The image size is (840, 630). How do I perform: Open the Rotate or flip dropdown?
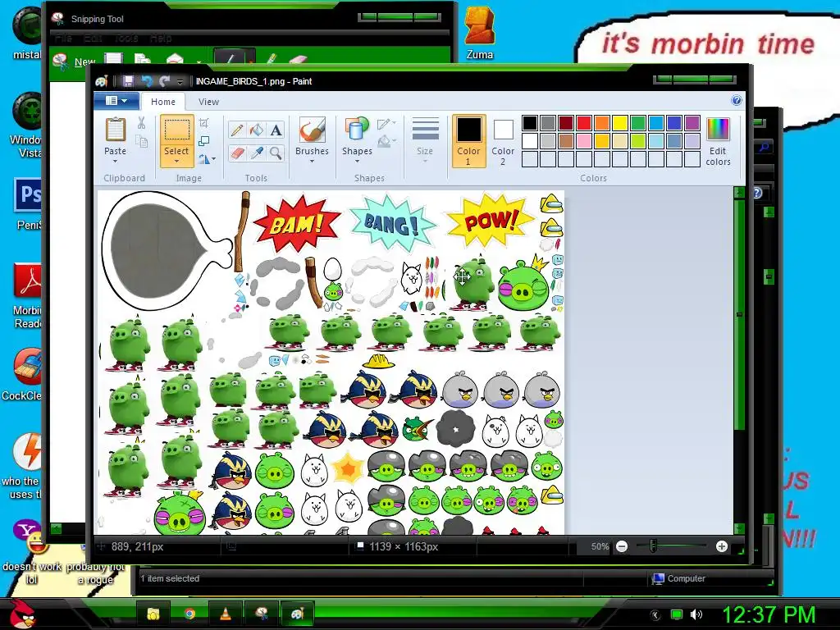click(x=206, y=159)
